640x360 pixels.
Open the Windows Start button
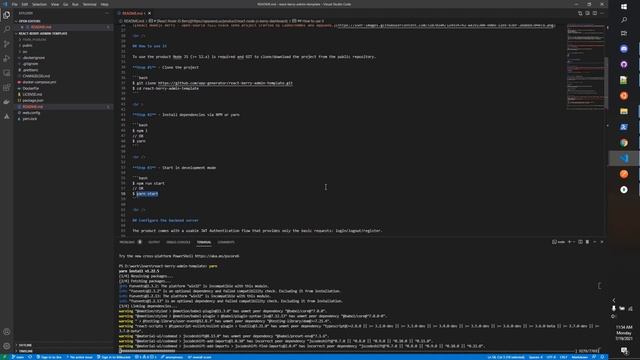coord(624,7)
